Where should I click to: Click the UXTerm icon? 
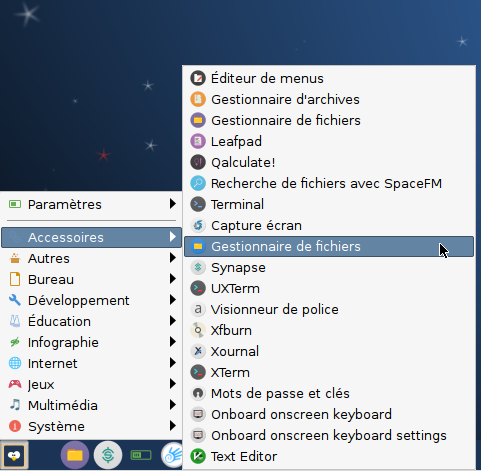point(198,288)
